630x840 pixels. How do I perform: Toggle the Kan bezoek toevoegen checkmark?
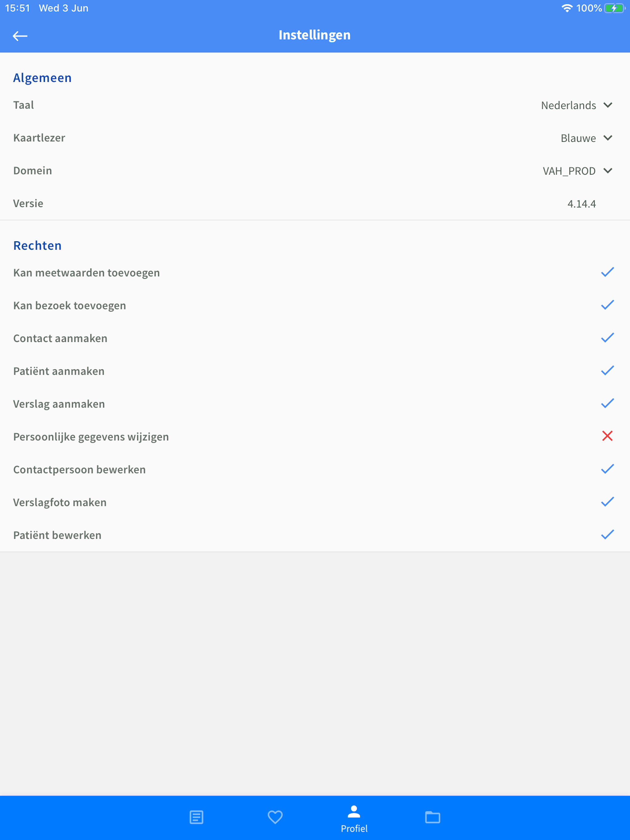607,305
